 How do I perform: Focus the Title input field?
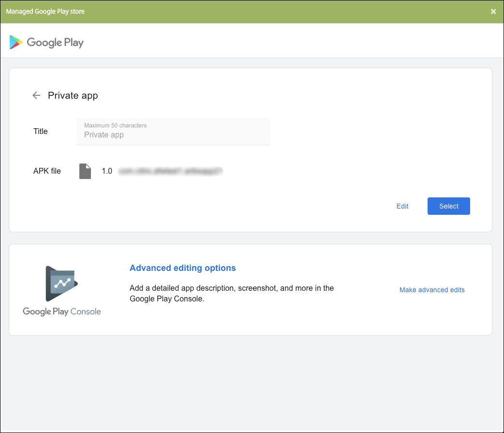tap(173, 134)
